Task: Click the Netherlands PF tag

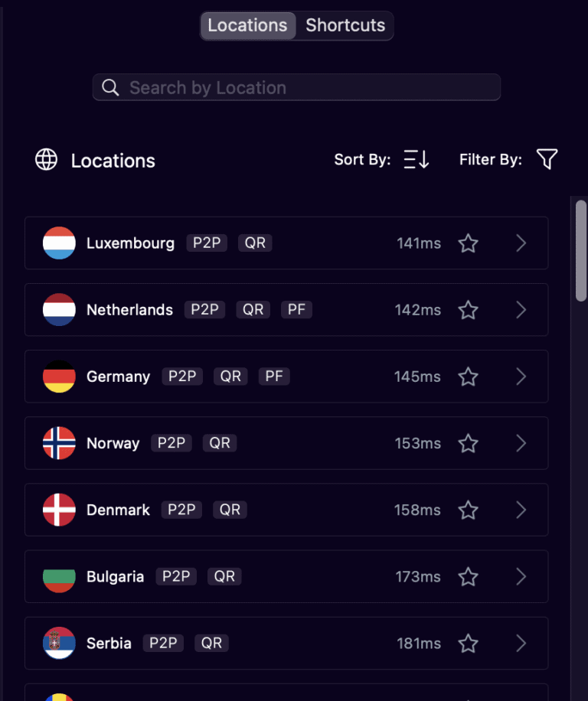Action: coord(296,310)
